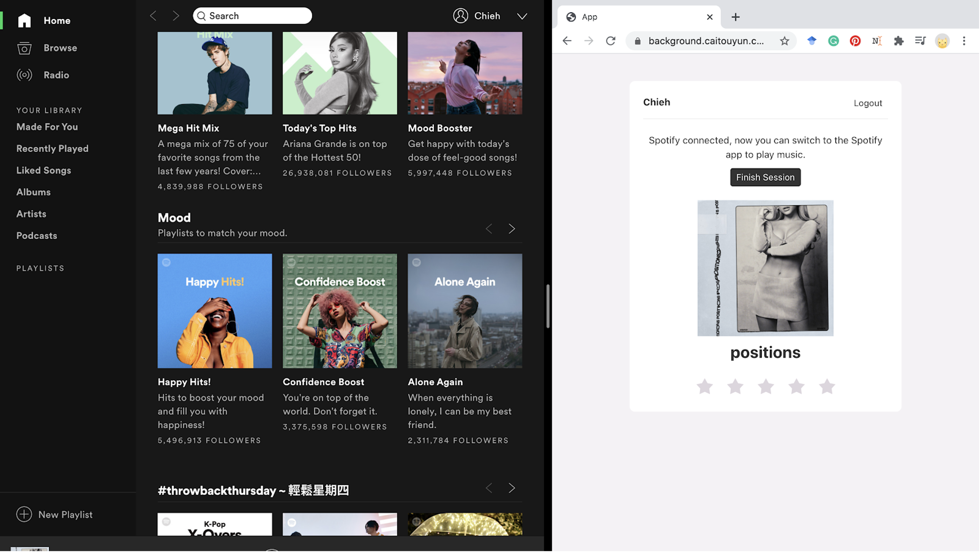Click Chrome back navigation arrow
Viewport: 980px width, 552px height.
(x=567, y=41)
